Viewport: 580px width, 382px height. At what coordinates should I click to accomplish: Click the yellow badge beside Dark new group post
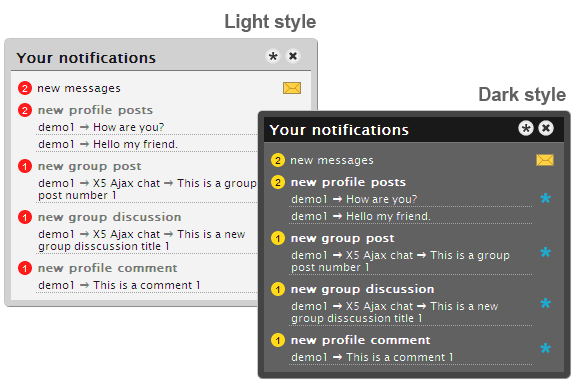(x=278, y=239)
